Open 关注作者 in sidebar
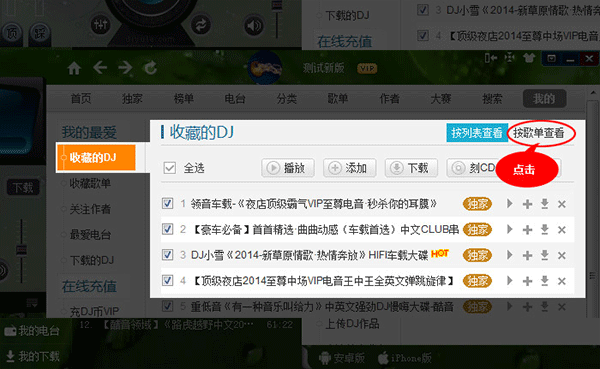This screenshot has height=369, width=600. 90,209
